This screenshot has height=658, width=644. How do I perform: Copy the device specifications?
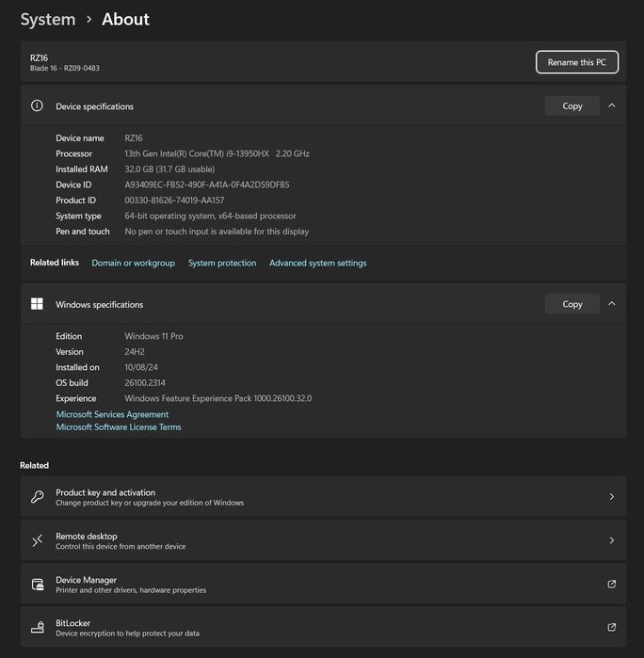pos(572,106)
